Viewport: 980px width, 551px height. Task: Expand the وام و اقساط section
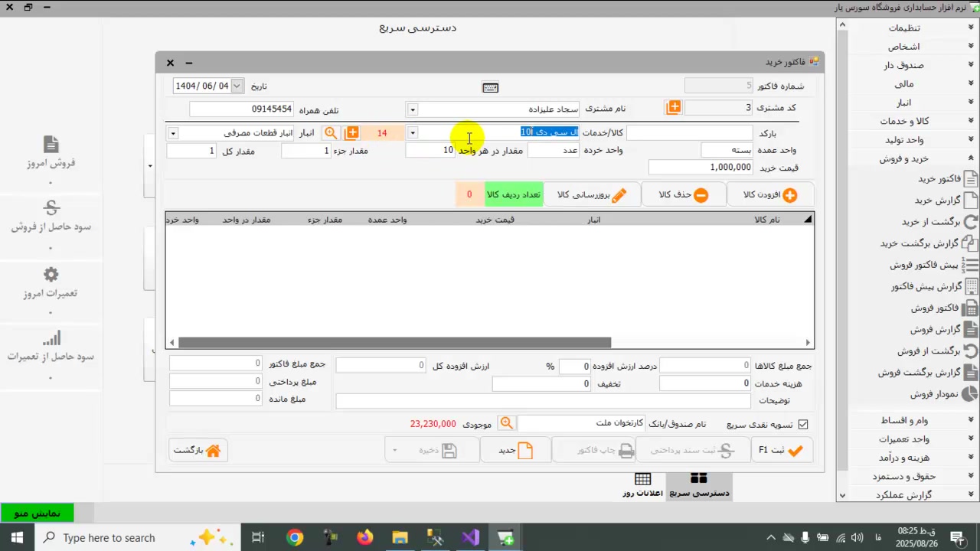910,420
